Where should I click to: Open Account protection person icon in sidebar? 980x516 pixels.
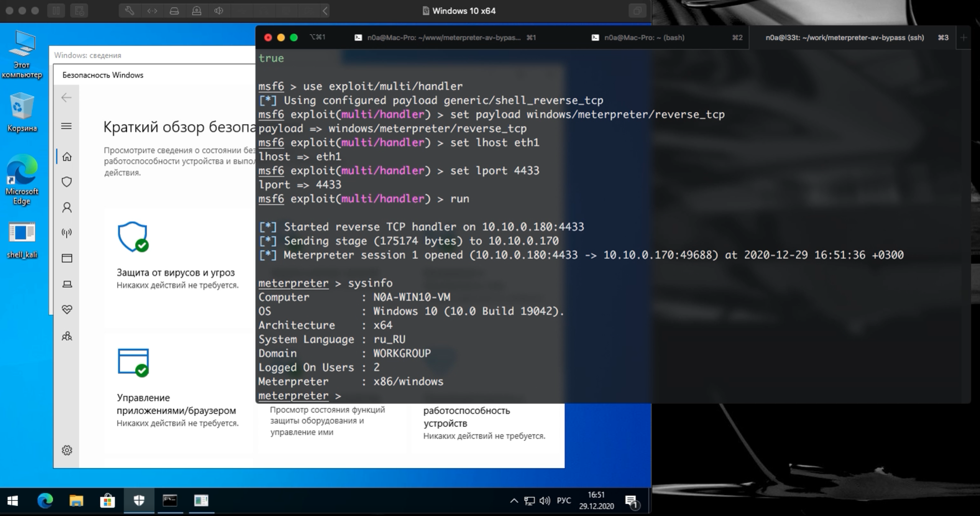(x=66, y=207)
